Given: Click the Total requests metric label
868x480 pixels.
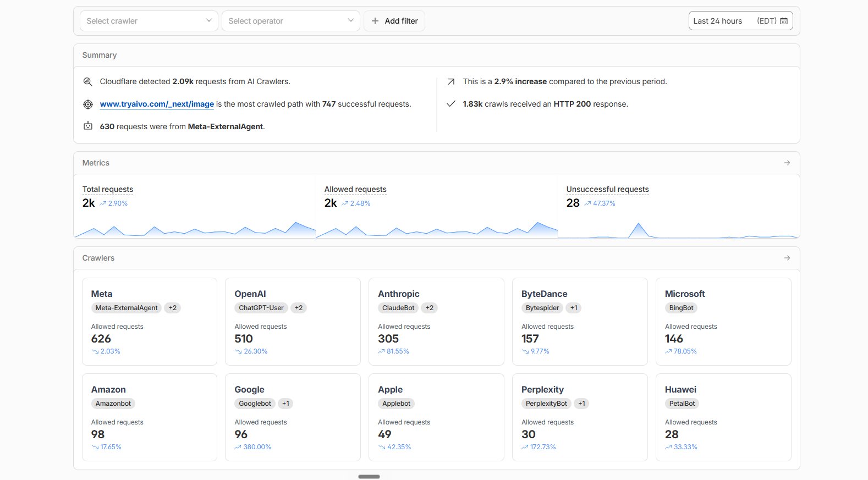Looking at the screenshot, I should pos(108,189).
